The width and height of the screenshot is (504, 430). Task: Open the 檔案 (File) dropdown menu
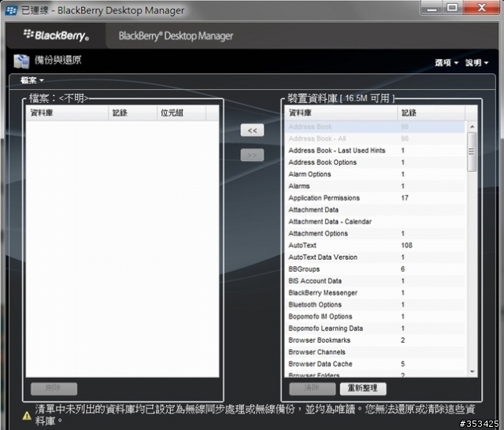click(x=32, y=80)
